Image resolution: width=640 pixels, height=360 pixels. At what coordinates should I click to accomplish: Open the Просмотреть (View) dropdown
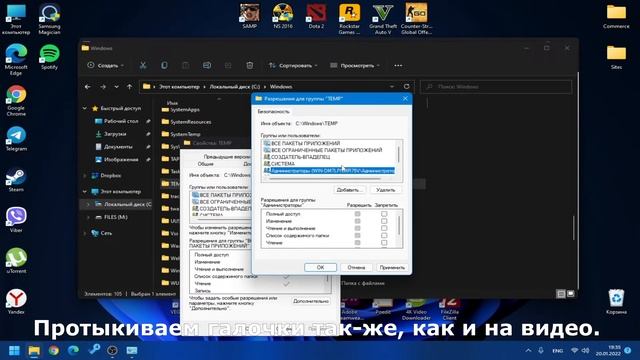355,65
